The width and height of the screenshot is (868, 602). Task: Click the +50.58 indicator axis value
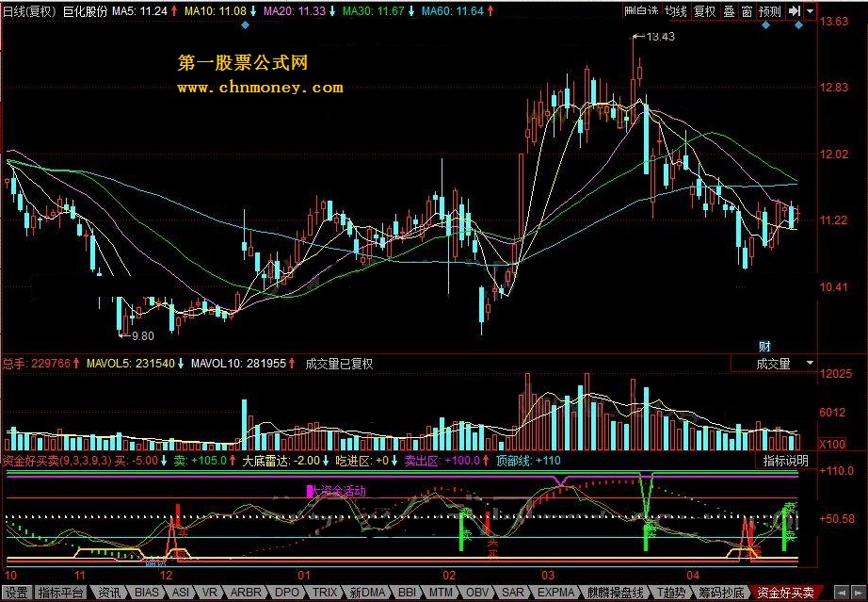tap(837, 519)
